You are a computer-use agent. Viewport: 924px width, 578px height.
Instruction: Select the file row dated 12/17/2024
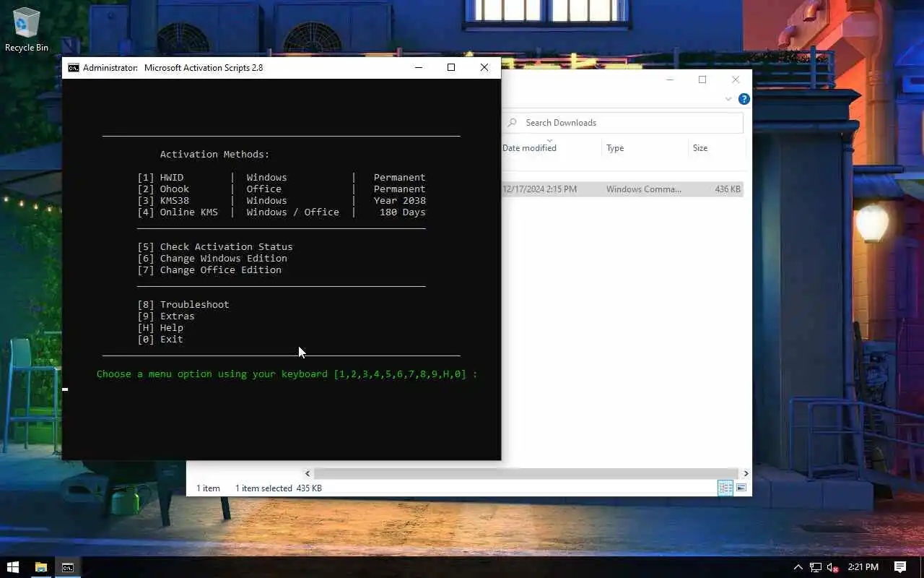(x=622, y=189)
